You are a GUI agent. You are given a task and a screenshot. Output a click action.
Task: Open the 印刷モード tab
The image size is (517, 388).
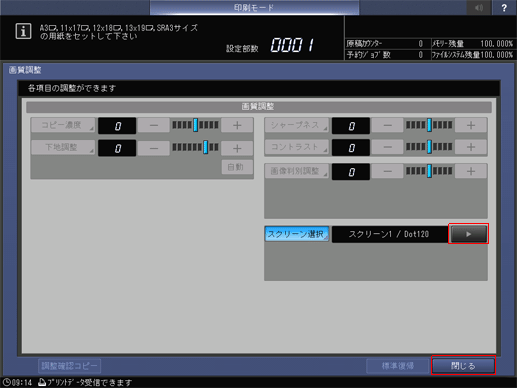[254, 7]
